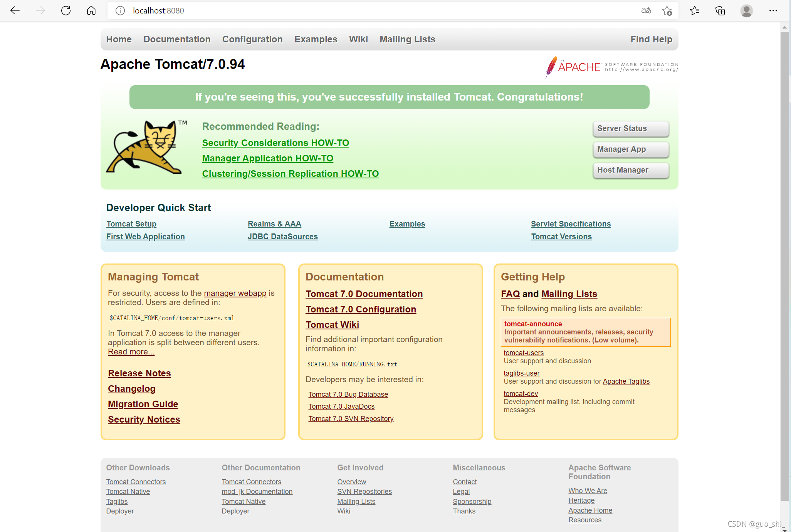The height and width of the screenshot is (532, 791).
Task: Open the translate page icon
Action: click(646, 11)
